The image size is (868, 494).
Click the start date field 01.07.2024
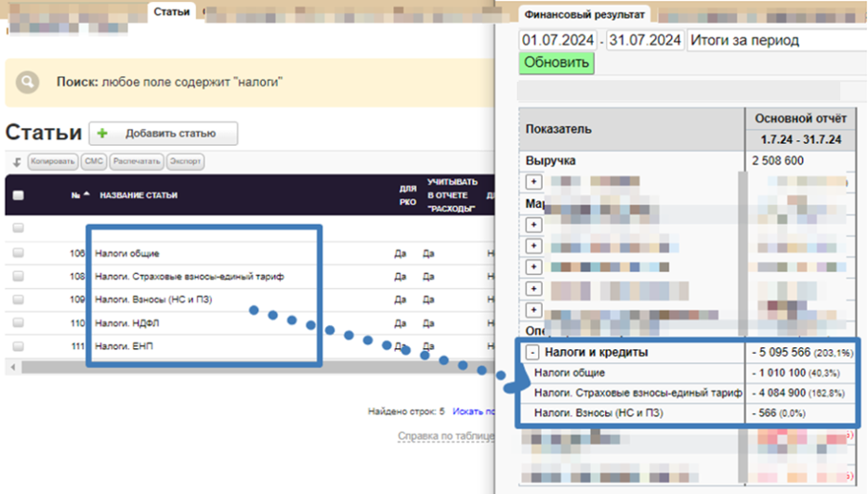pos(558,40)
